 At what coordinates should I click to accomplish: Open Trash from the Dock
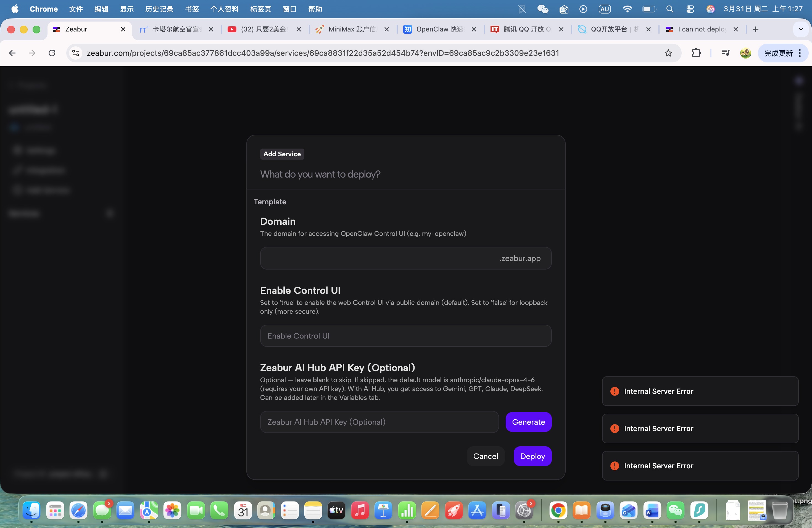point(780,510)
